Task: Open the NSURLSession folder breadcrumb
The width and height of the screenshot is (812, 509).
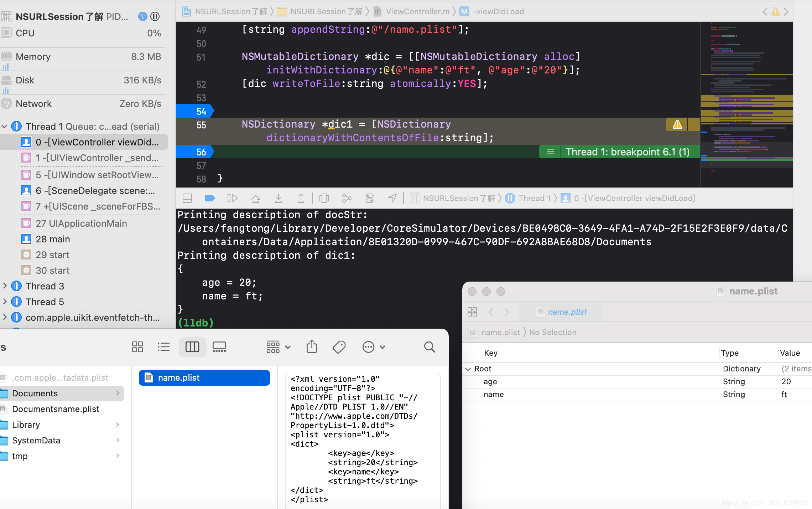Action: [320, 11]
